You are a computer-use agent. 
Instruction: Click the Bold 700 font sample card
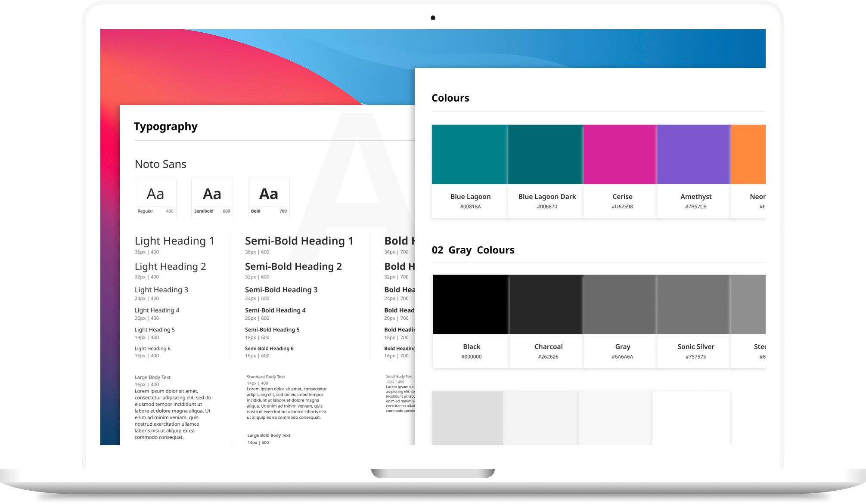(269, 198)
